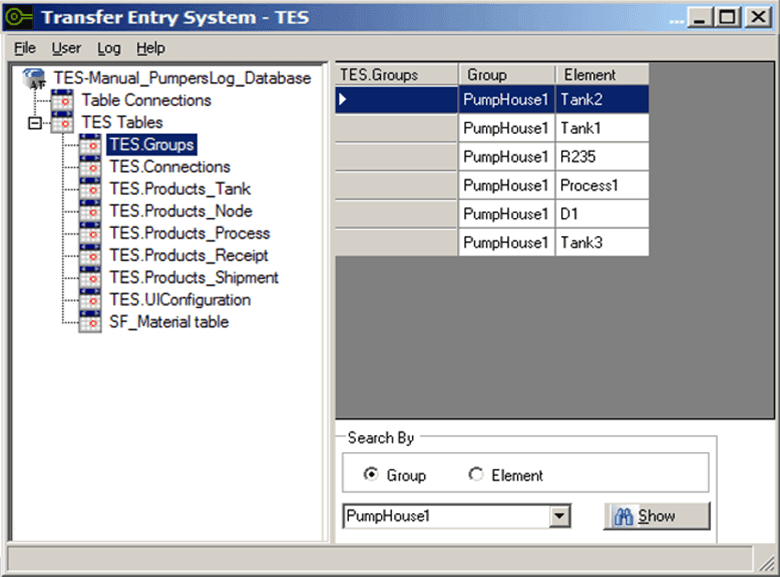This screenshot has width=780, height=577.
Task: Click the window resize grip corner
Action: point(767,563)
